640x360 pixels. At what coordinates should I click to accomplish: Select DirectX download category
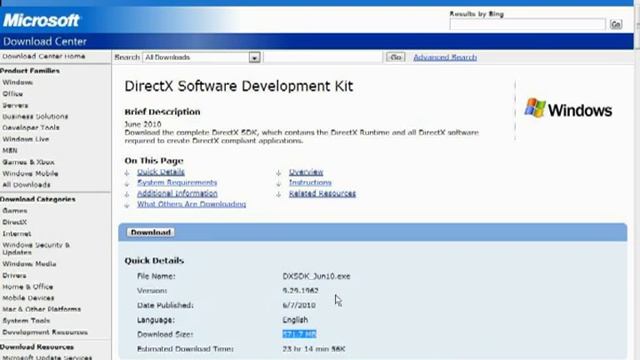(x=15, y=222)
